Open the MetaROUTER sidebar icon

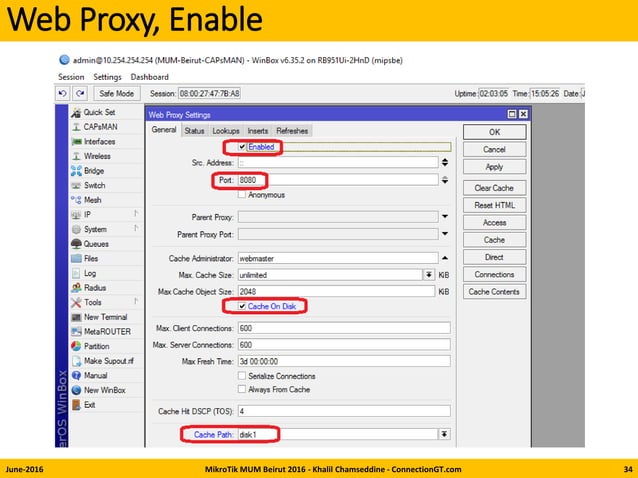[x=76, y=332]
